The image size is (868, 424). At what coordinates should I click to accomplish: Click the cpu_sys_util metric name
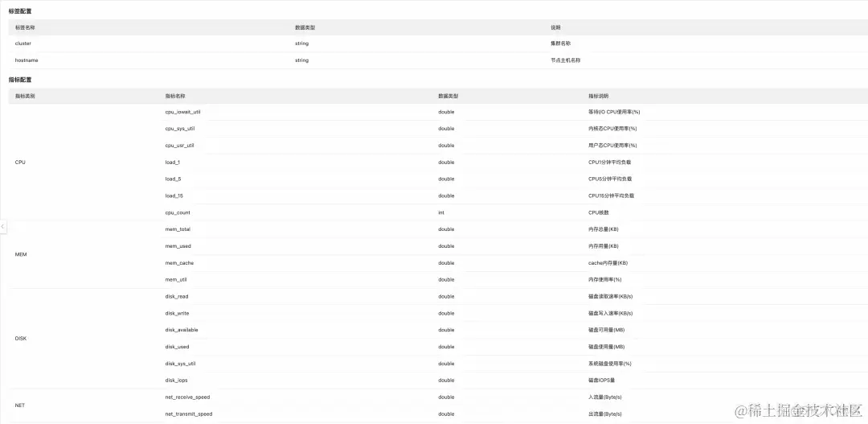coord(180,129)
